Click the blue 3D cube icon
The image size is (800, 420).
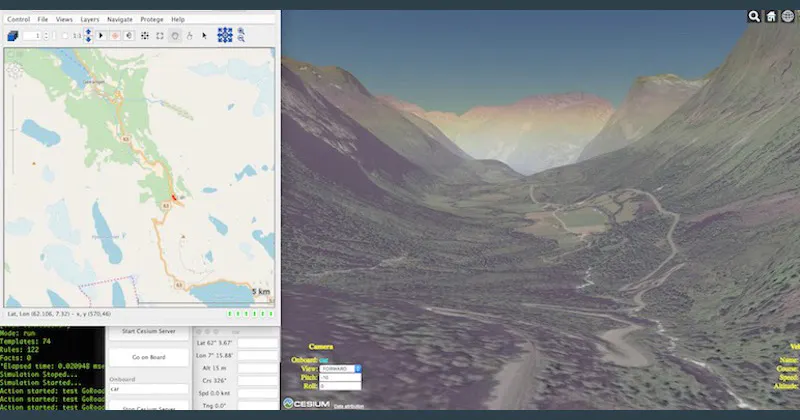click(13, 36)
